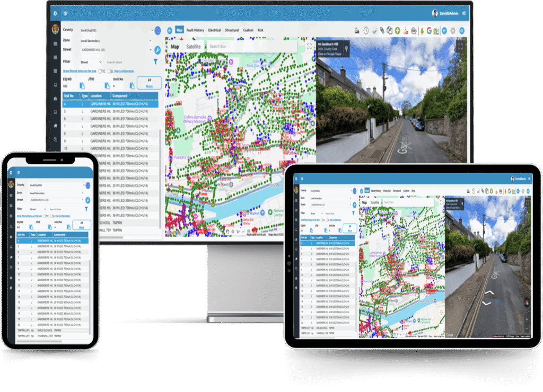Click the double-chevron collapse icon on the monitor
Screen dimensions: 543x392
pos(462,31)
